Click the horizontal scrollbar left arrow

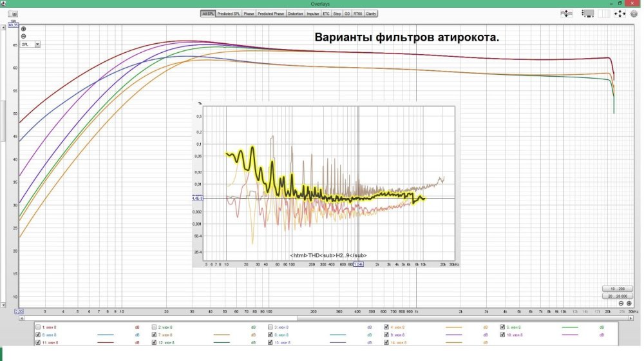point(21,318)
